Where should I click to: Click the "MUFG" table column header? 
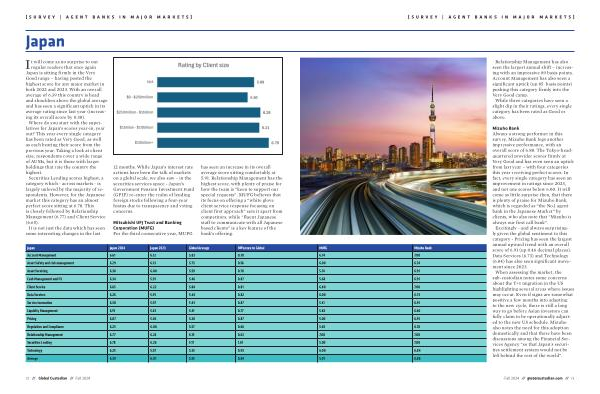click(323, 248)
